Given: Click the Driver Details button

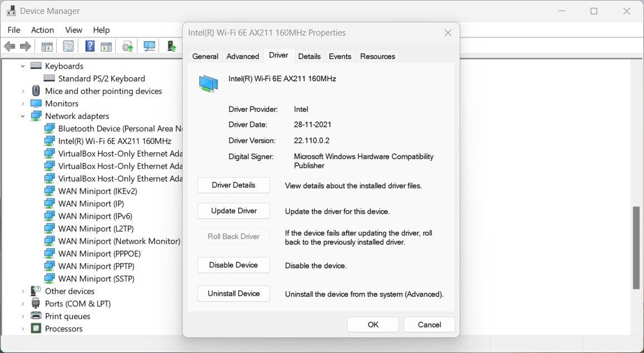Looking at the screenshot, I should pos(233,185).
